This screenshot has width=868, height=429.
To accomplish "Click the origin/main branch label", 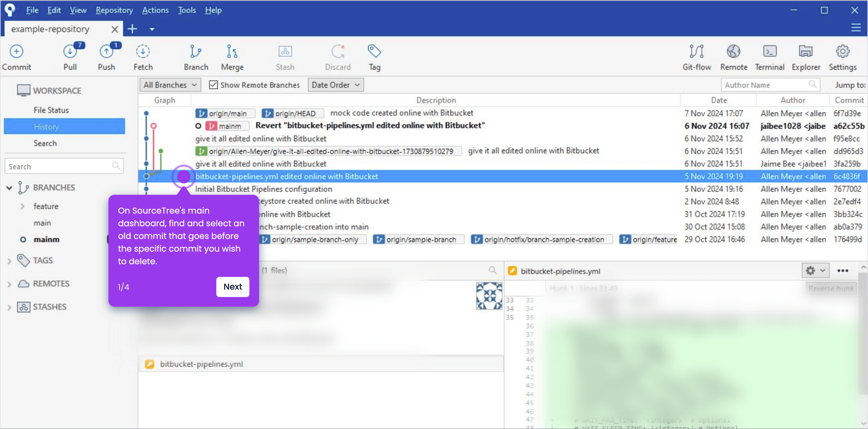I will tap(225, 113).
